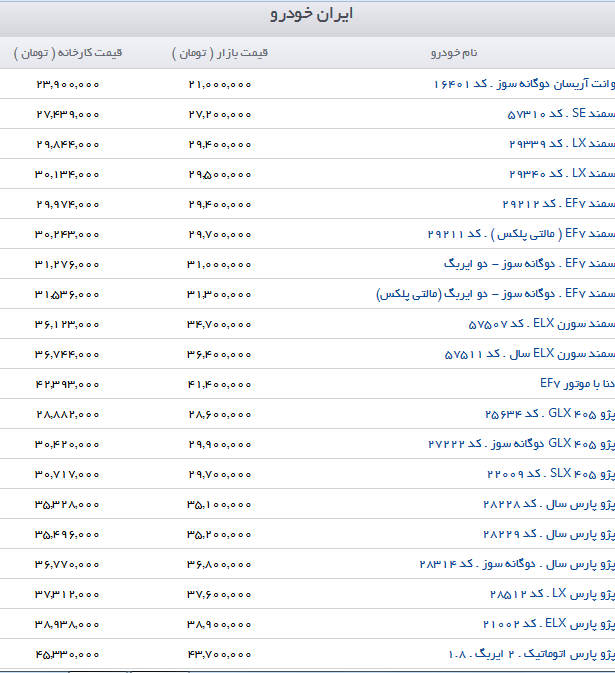Open the سمند LX کد ۲۹۳۳۹ link

pos(562,144)
